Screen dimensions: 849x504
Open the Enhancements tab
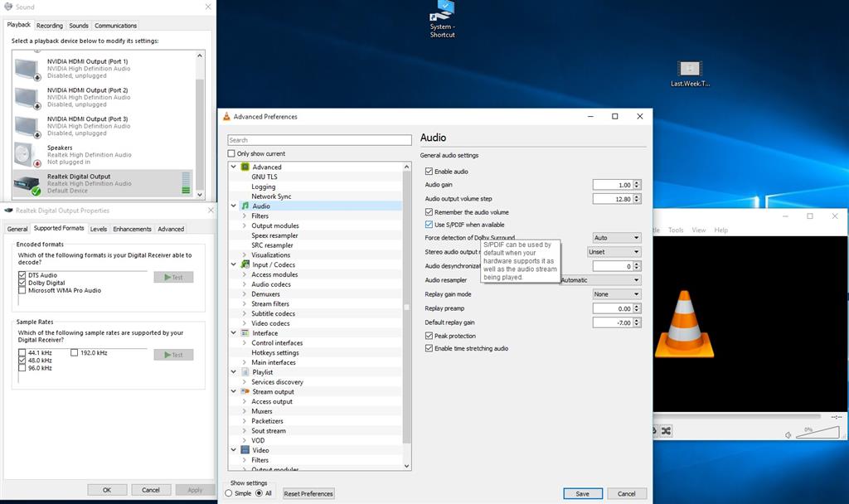pos(132,229)
